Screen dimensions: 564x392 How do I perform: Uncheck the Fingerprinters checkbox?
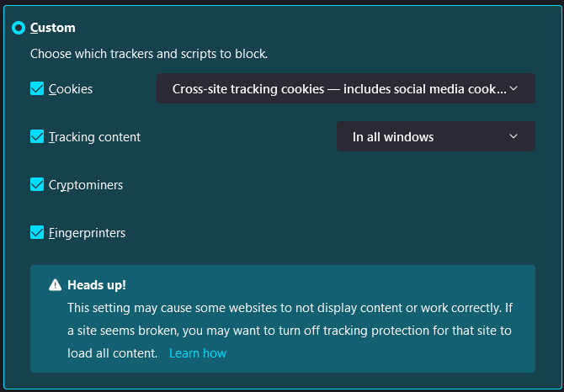coord(37,232)
